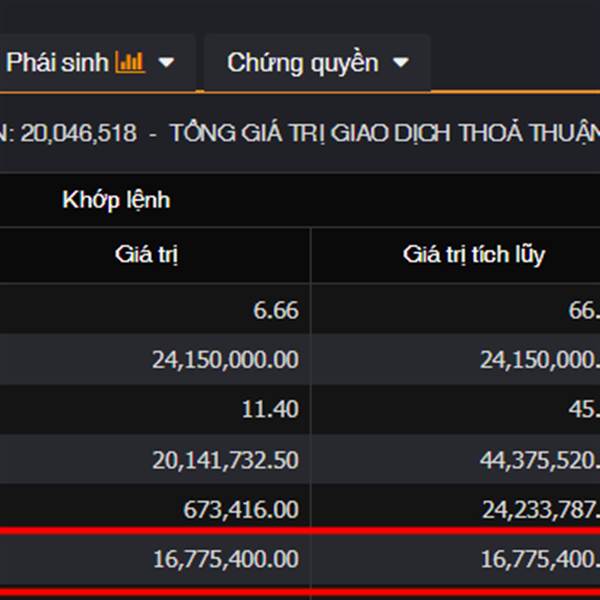This screenshot has height=600, width=600.
Task: Select the 11.40 value cell
Action: coord(269,410)
